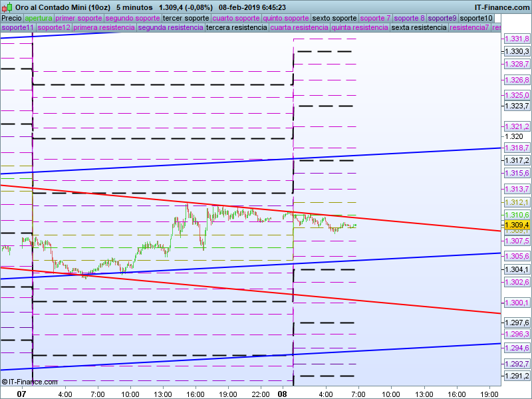Click the 5 minutos timeframe text

pos(134,7)
